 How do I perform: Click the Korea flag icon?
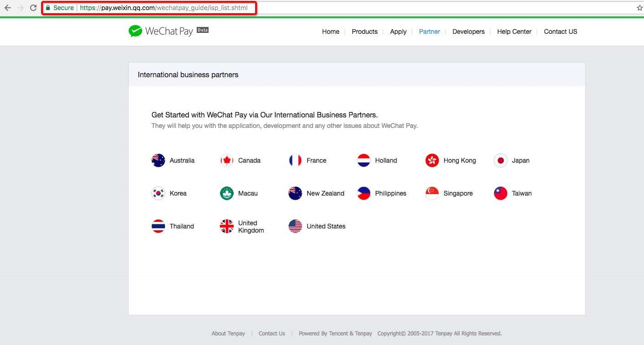[158, 193]
